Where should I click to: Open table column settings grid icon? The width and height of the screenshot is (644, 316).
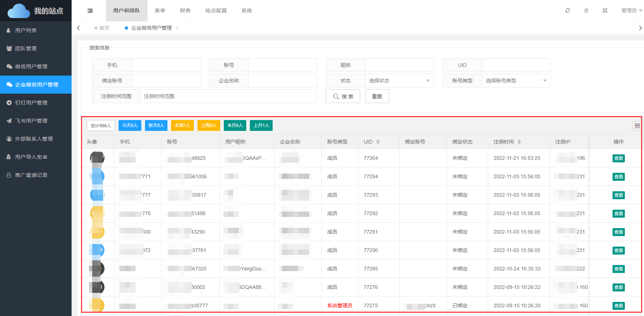[x=637, y=126]
